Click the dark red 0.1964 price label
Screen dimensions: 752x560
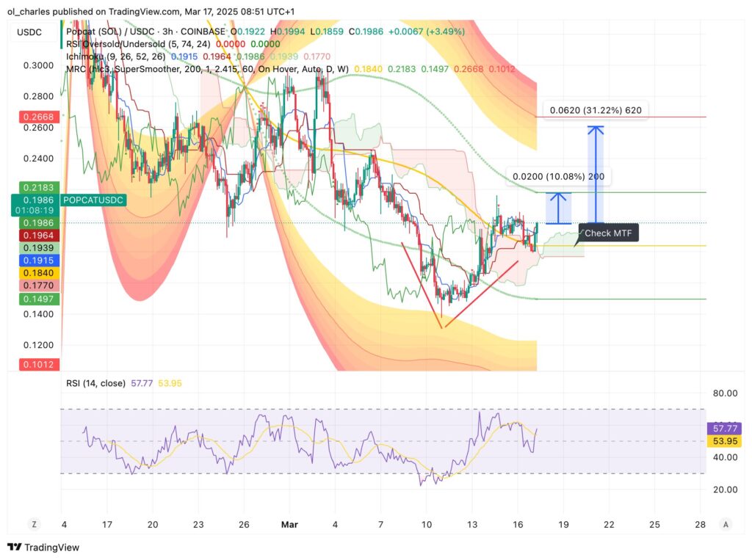coord(39,236)
